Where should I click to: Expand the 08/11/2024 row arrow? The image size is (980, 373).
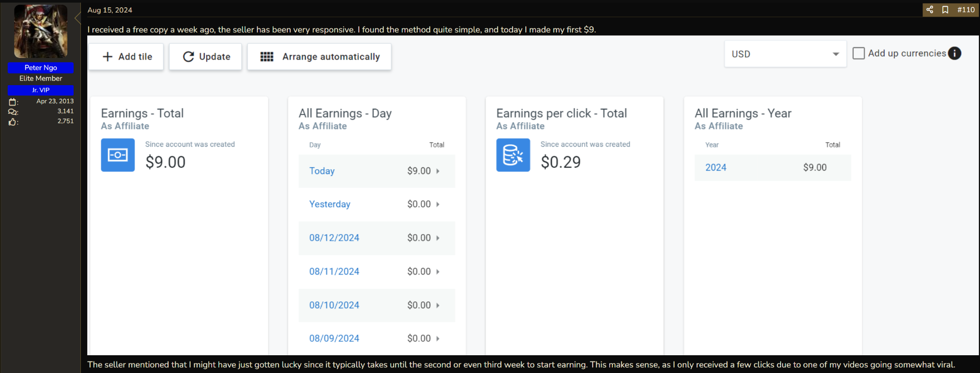[438, 272]
